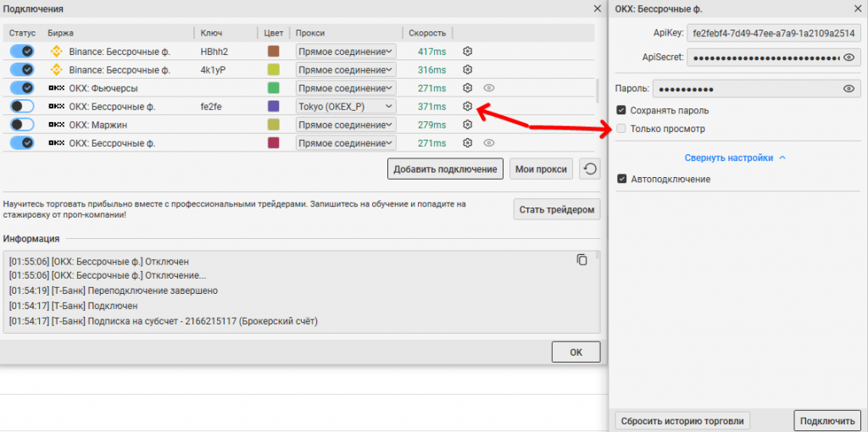The height and width of the screenshot is (432, 868).
Task: Enable the OKX fe2fe connection toggle
Action: click(21, 106)
